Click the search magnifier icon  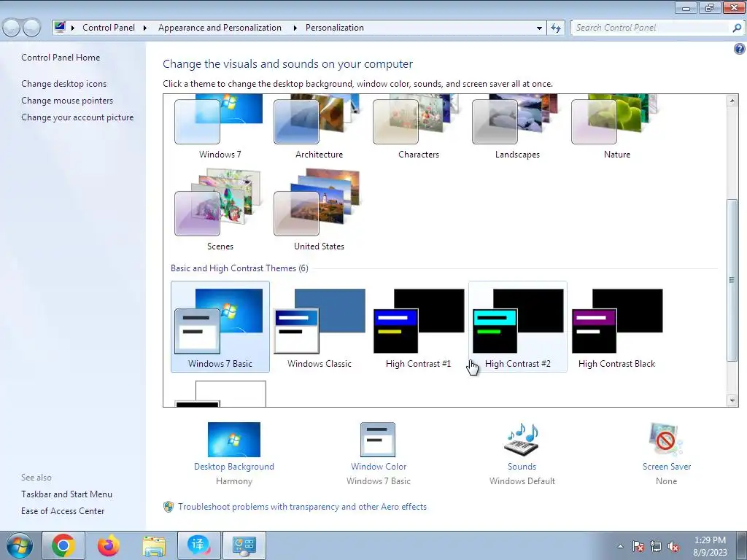pos(737,28)
